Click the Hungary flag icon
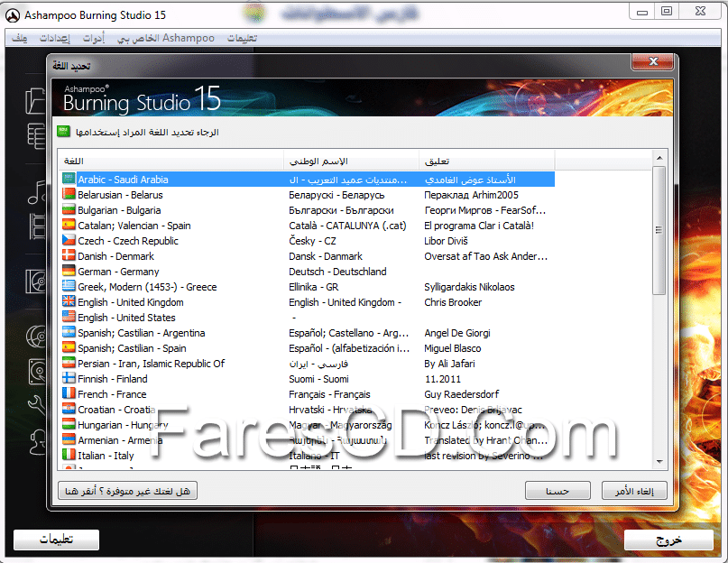This screenshot has width=728, height=563. pos(69,424)
